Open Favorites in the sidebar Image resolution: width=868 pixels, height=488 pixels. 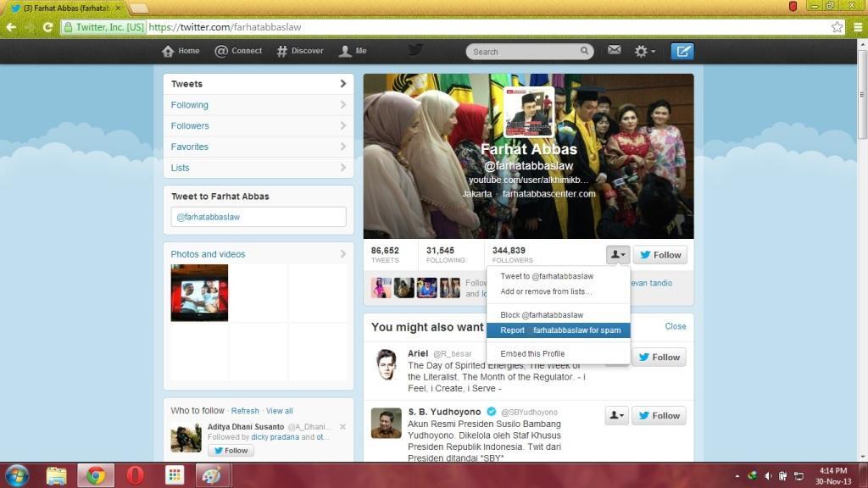(x=259, y=147)
